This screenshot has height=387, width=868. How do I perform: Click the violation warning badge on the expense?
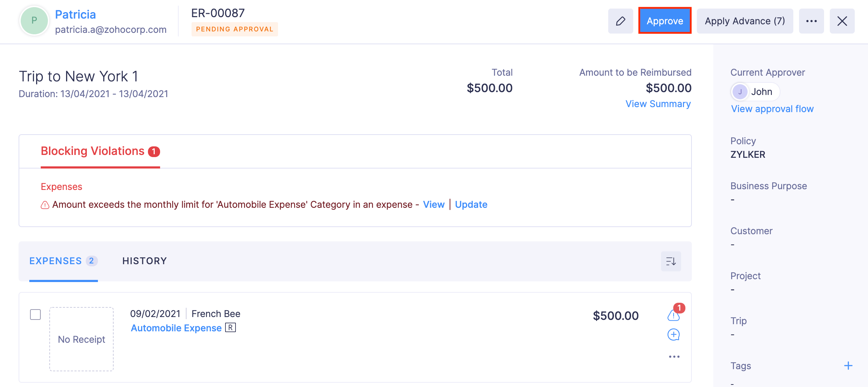(673, 316)
